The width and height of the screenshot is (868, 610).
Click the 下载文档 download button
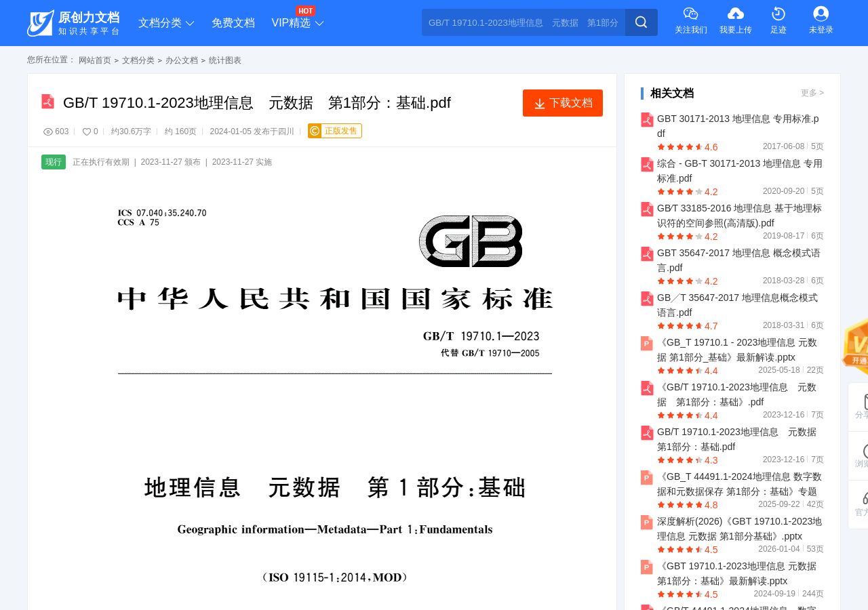(x=563, y=103)
